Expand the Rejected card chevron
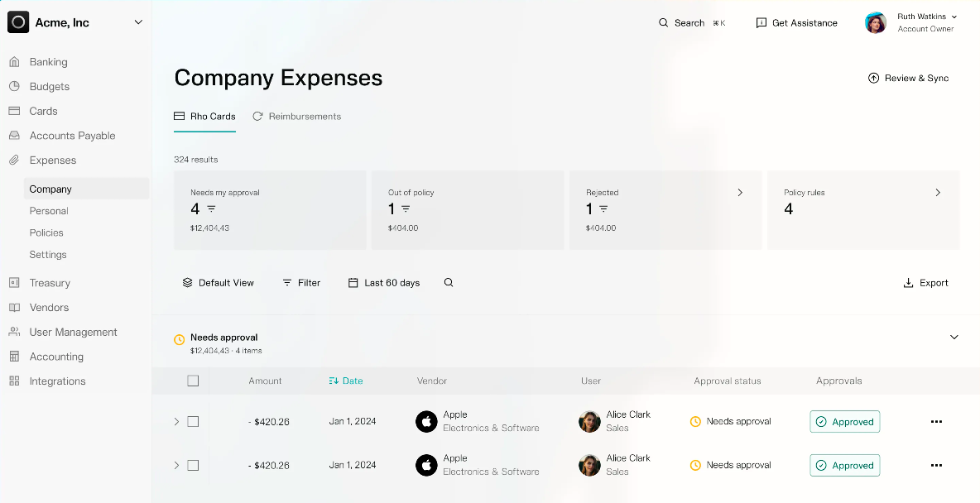 click(x=740, y=193)
